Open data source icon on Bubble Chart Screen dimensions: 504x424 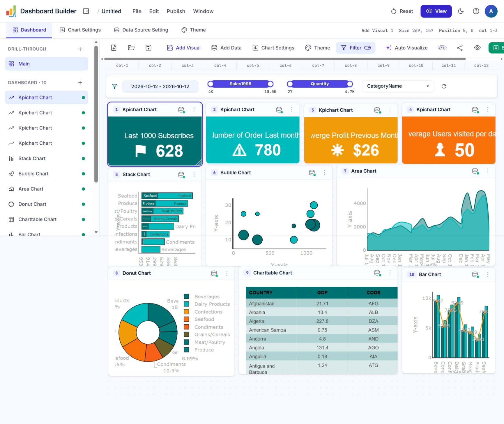(x=312, y=173)
